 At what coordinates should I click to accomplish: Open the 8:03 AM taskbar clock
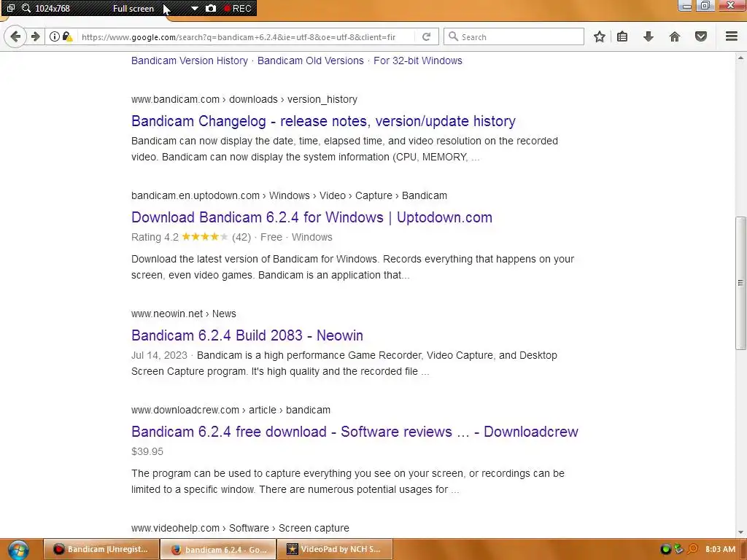[x=720, y=549]
